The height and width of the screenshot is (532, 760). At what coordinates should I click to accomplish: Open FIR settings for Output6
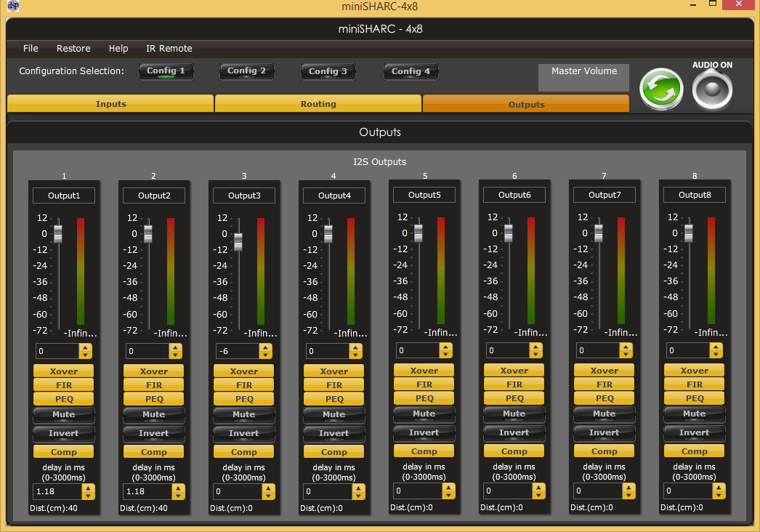(514, 384)
